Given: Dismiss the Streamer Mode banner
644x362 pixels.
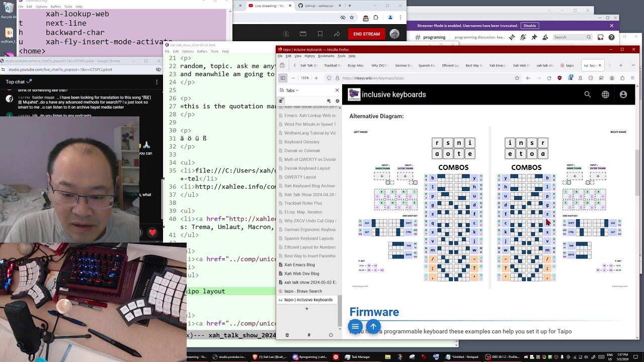Looking at the screenshot, I should [x=612, y=26].
